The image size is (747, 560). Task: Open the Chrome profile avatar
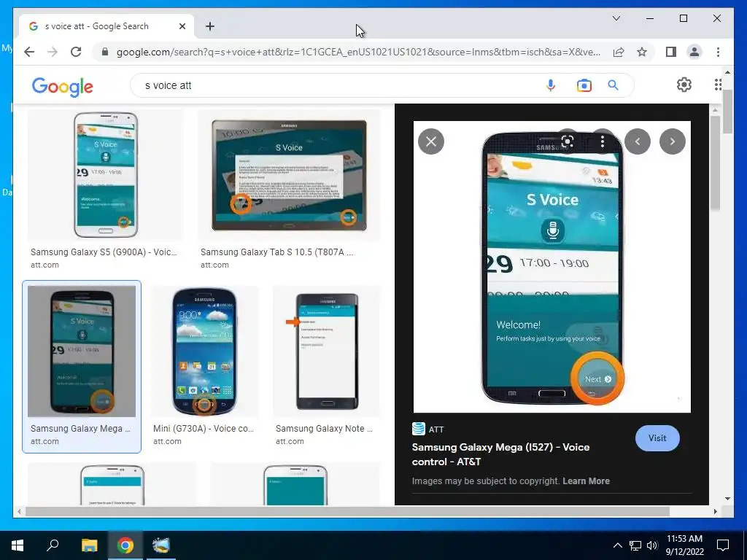tap(694, 52)
